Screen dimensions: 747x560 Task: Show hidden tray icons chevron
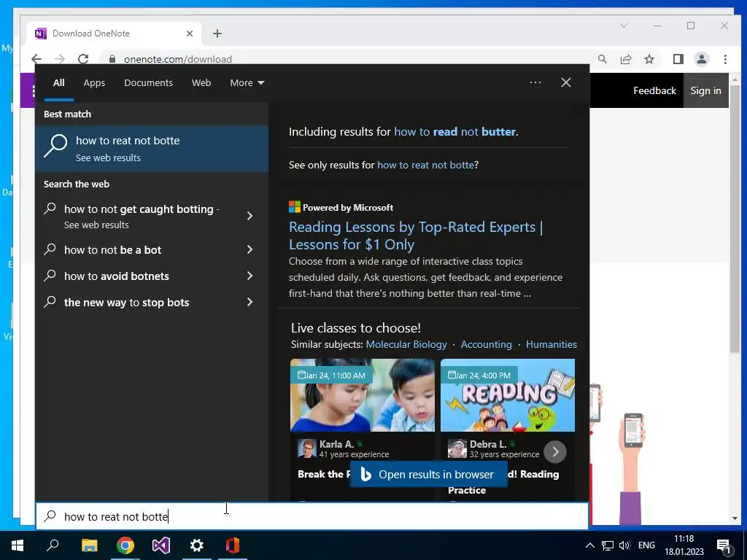click(589, 545)
